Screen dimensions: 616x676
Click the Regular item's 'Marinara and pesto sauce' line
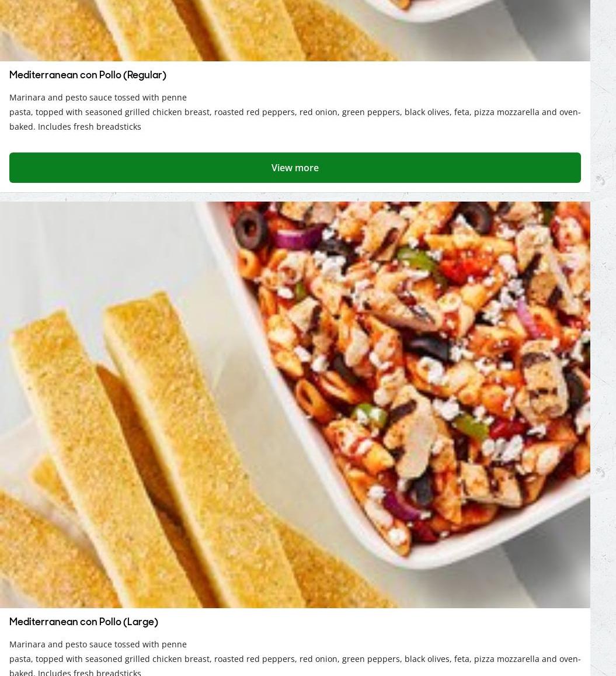tap(98, 98)
